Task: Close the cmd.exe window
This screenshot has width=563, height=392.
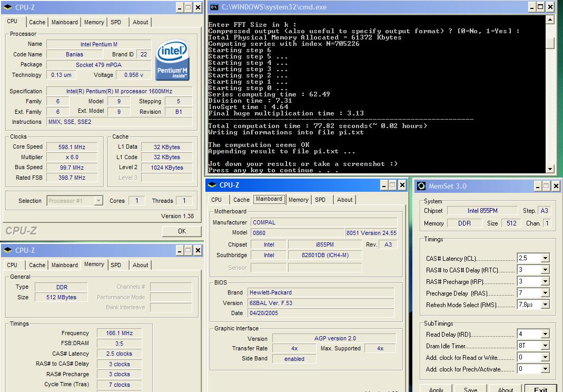Action: tap(550, 7)
